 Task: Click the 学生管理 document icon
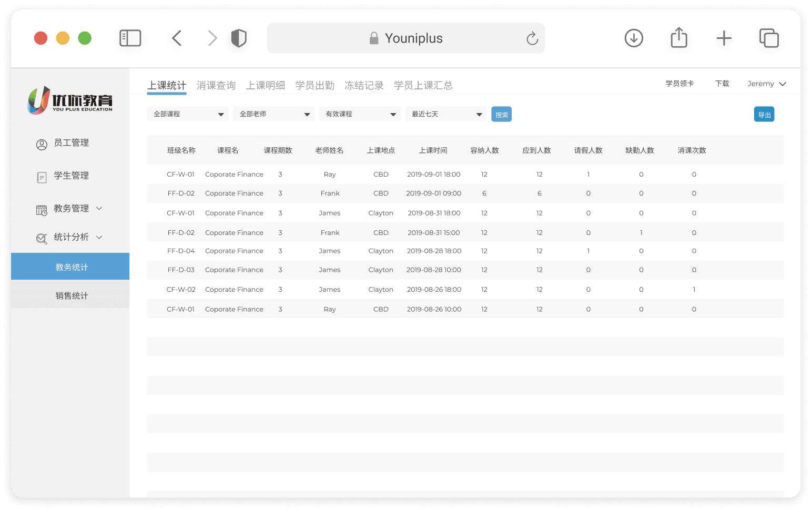[x=42, y=178]
